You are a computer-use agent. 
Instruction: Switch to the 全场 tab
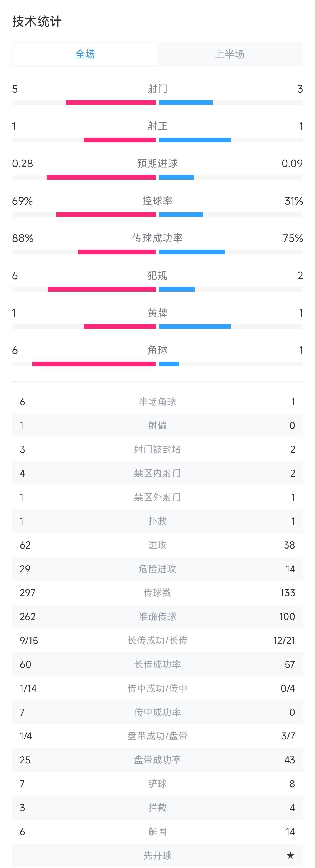85,54
